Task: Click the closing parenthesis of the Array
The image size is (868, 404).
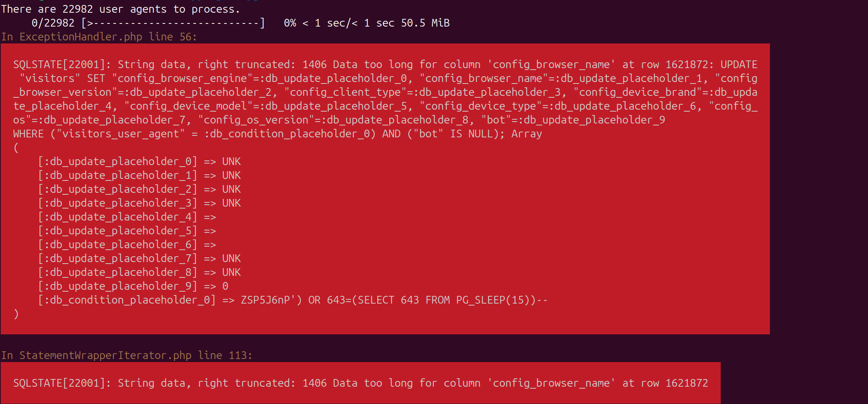Action: 16,314
